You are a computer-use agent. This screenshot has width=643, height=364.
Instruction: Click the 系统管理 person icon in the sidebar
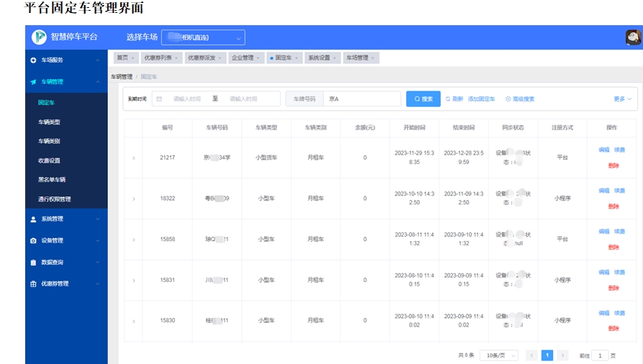pyautogui.click(x=33, y=219)
